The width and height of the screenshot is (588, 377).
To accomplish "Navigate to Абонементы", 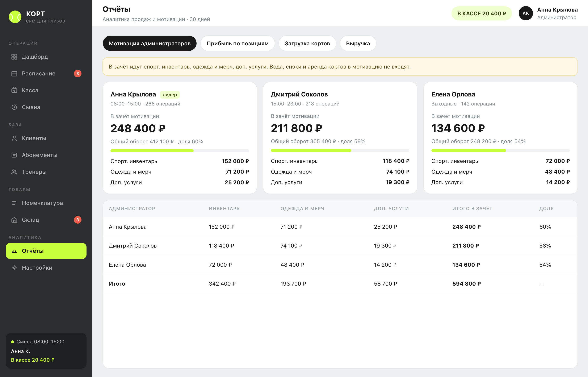I will pyautogui.click(x=46, y=155).
